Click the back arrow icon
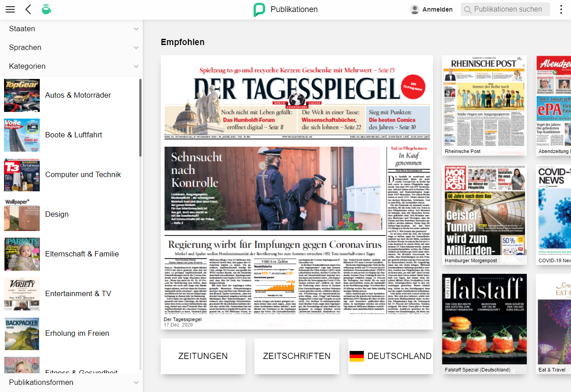571x392 pixels. tap(28, 9)
